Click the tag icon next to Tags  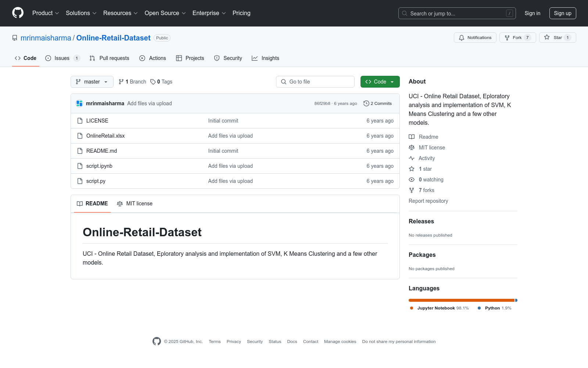[153, 82]
